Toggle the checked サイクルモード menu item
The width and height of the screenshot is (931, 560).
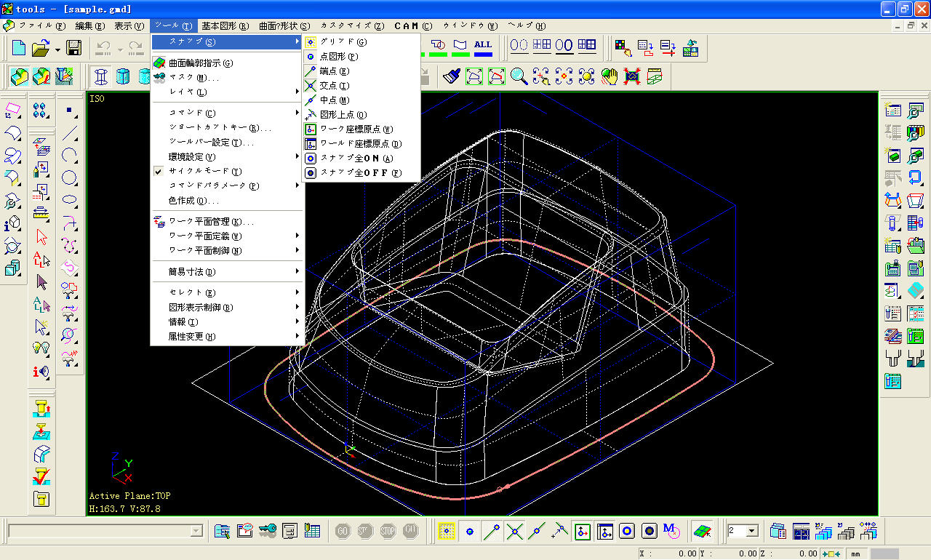pos(228,171)
